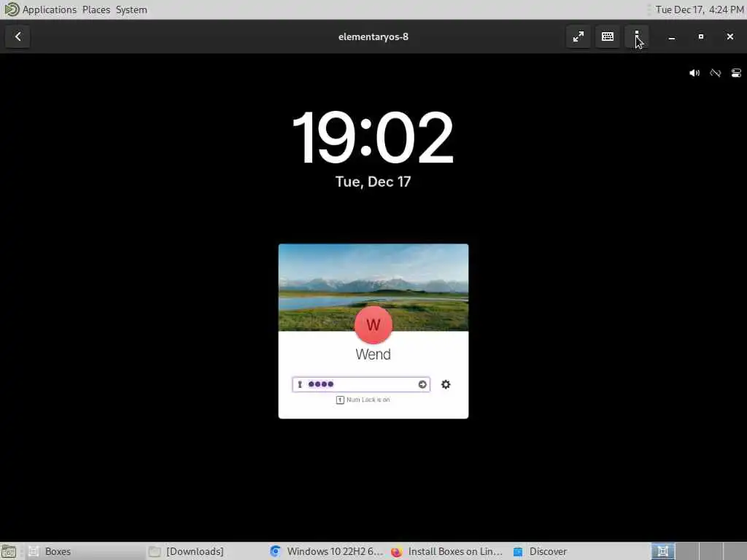Screen dimensions: 747x560
Task: Click the password field for Wend
Action: 360,384
